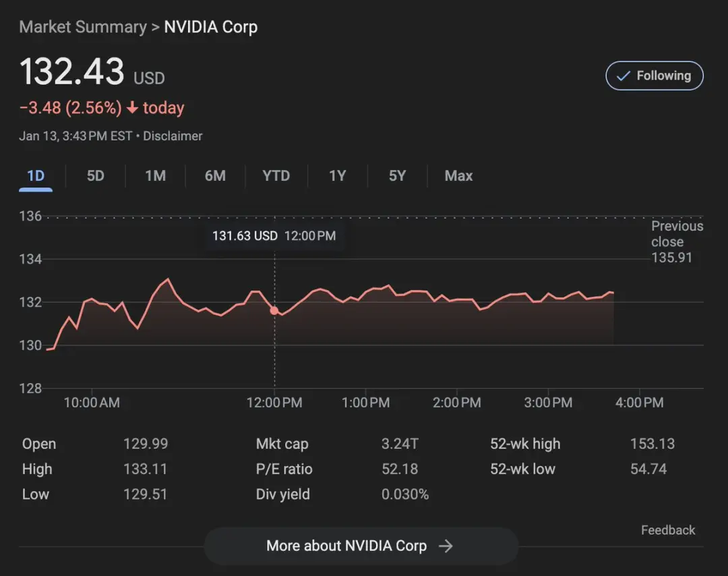Show the Max history chart
The image size is (728, 576).
click(458, 176)
